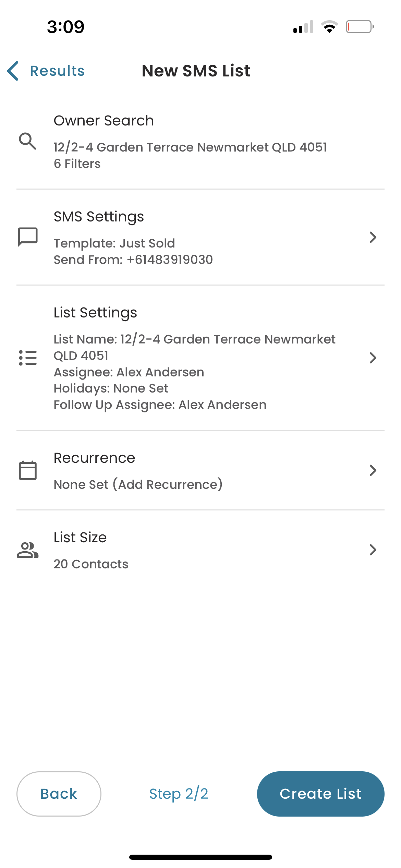Tap the SMS Settings chat bubble icon

point(27,237)
